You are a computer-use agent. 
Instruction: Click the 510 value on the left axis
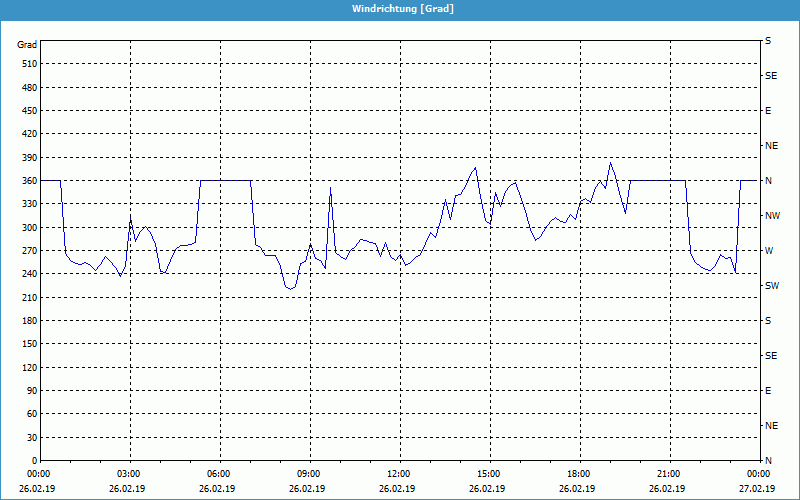pyautogui.click(x=27, y=64)
